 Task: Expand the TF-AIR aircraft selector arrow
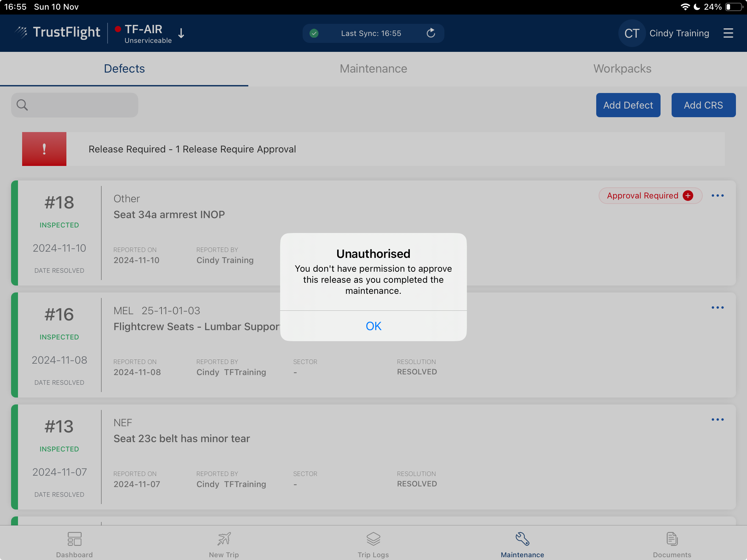[181, 33]
